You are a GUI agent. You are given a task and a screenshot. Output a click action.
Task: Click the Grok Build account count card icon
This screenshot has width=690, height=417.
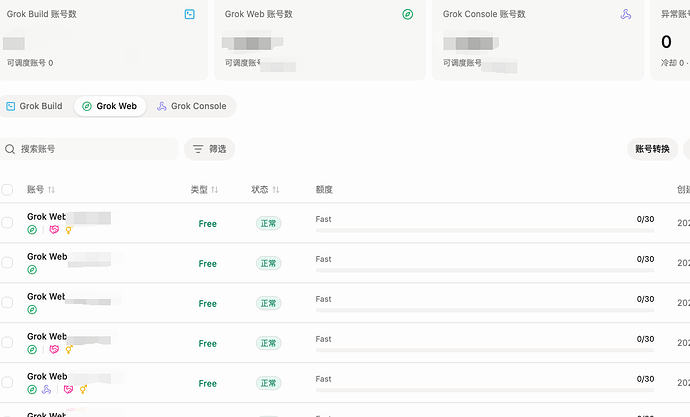pyautogui.click(x=190, y=14)
